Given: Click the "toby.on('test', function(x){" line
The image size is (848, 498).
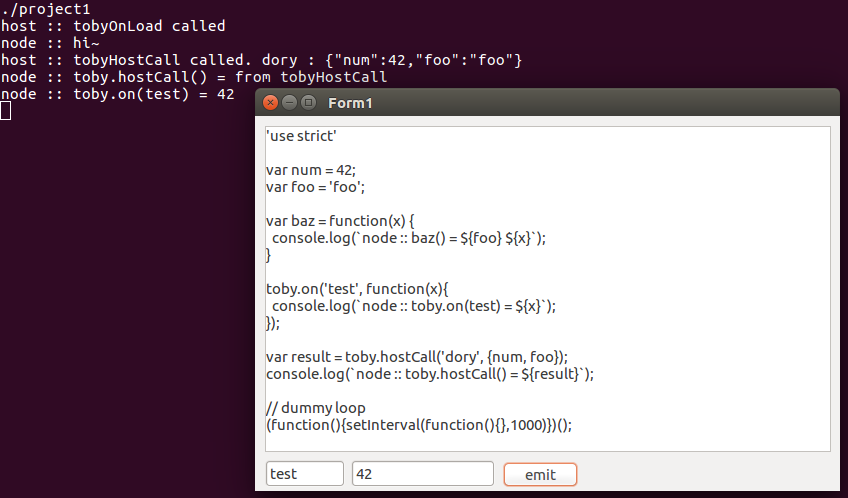Looking at the screenshot, I should point(357,289).
